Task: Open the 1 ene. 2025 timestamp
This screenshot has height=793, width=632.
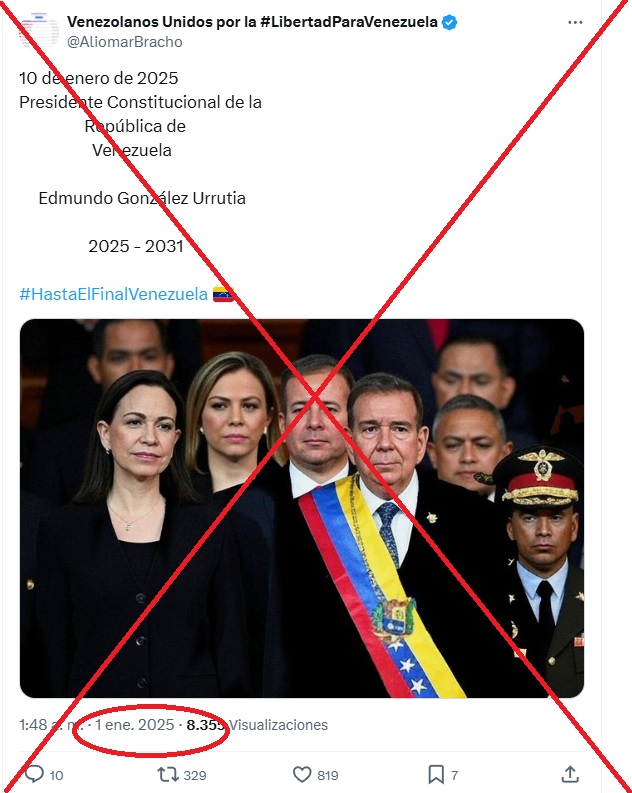Action: click(x=134, y=725)
